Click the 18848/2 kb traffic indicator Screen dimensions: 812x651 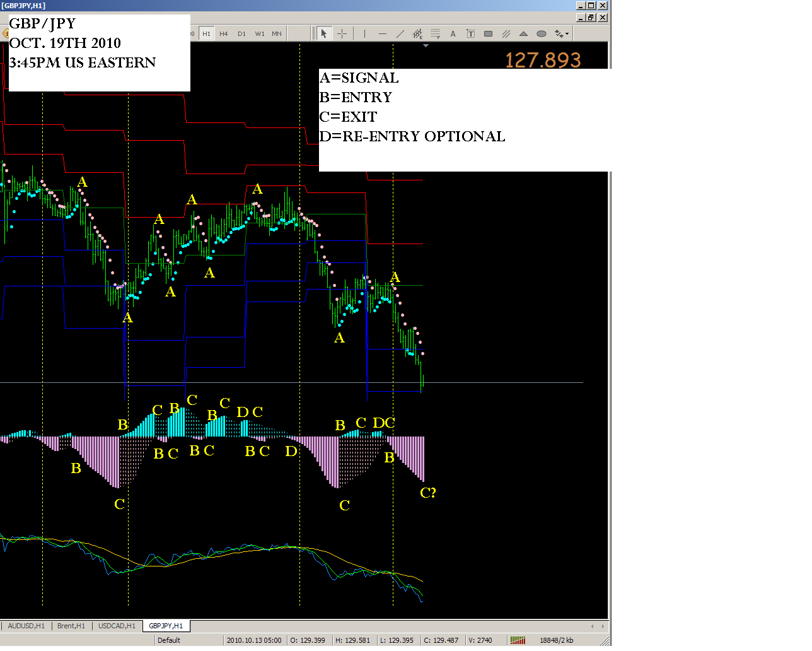pyautogui.click(x=557, y=640)
